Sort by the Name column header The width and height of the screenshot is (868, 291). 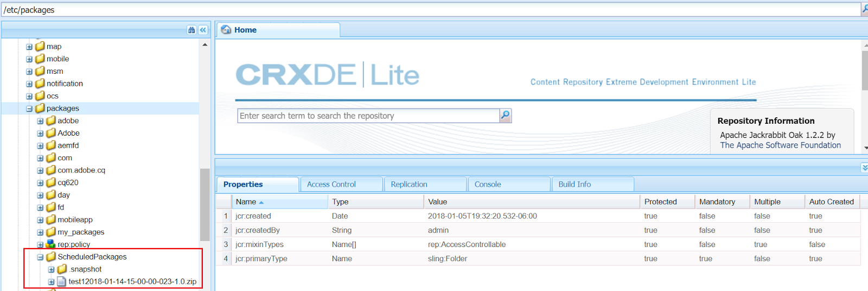(279, 201)
